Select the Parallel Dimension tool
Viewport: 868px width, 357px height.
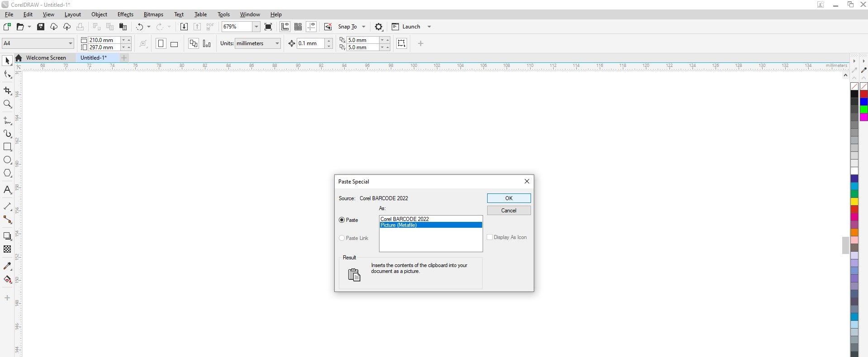7,207
